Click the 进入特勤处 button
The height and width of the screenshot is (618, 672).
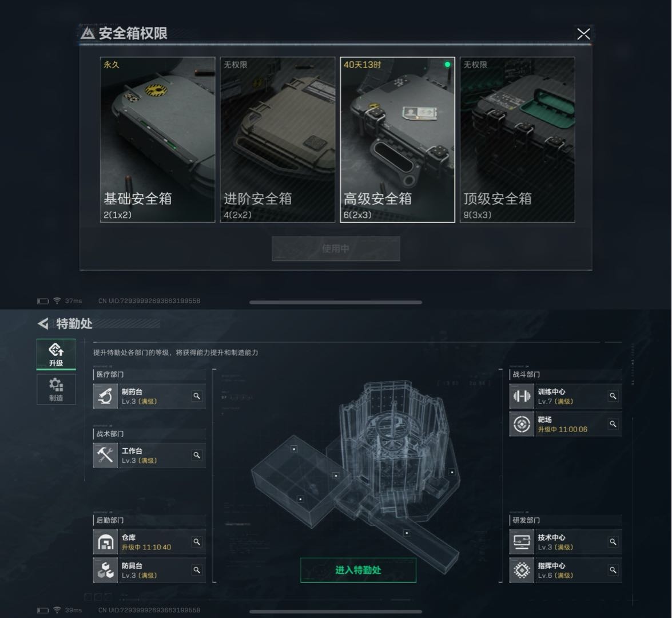(358, 570)
